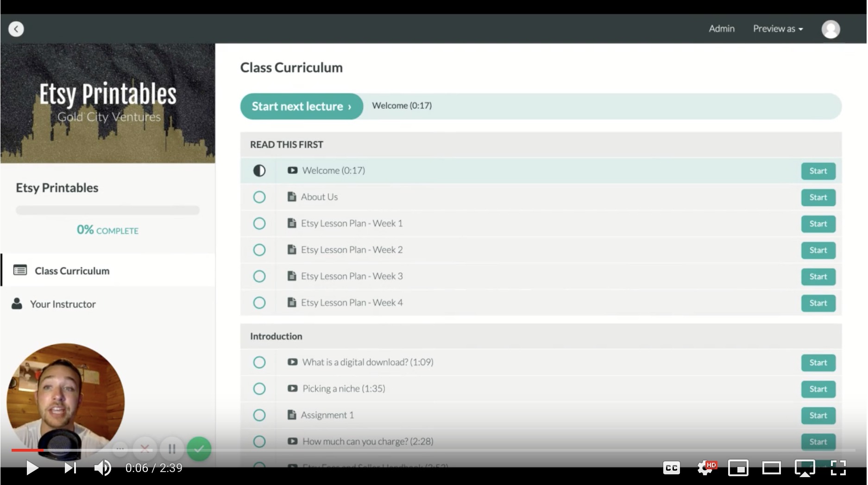The width and height of the screenshot is (868, 485).
Task: Start the Picking a niche lecture
Action: tap(818, 389)
